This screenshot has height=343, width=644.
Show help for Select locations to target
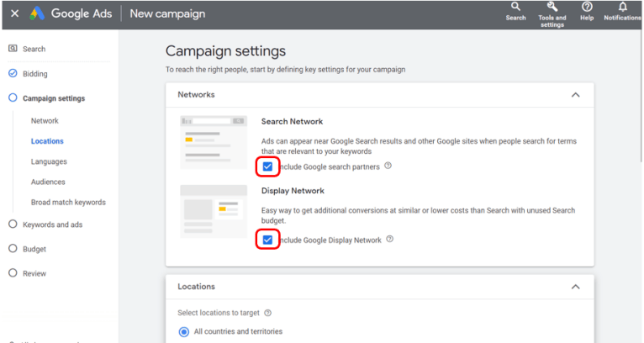point(268,313)
